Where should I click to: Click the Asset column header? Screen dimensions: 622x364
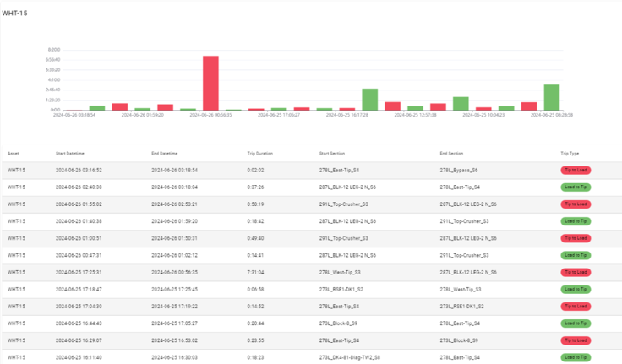13,154
